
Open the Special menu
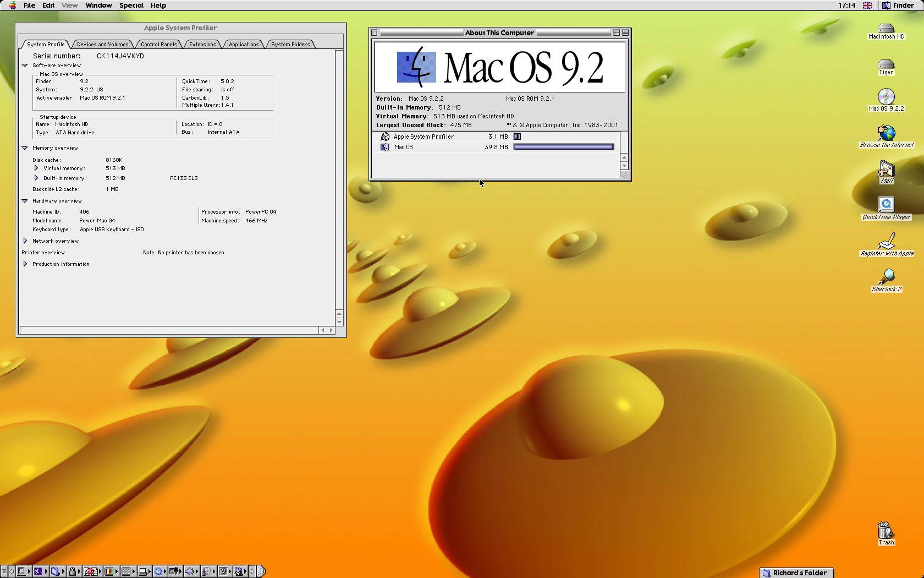[131, 6]
